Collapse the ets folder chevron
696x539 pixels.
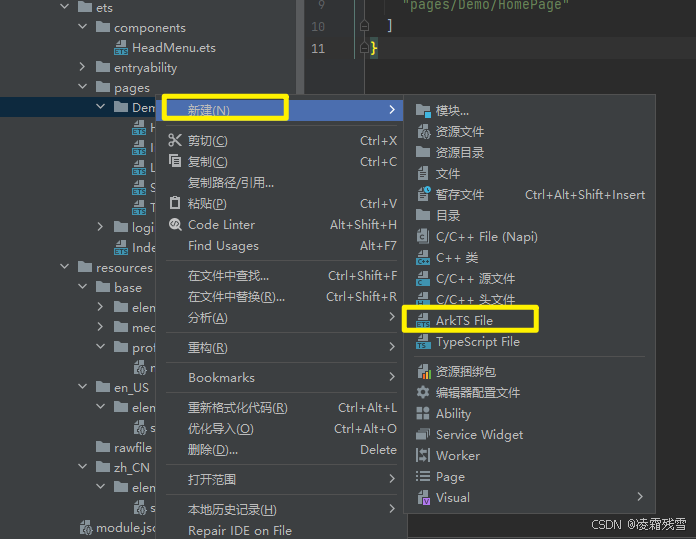[x=65, y=7]
